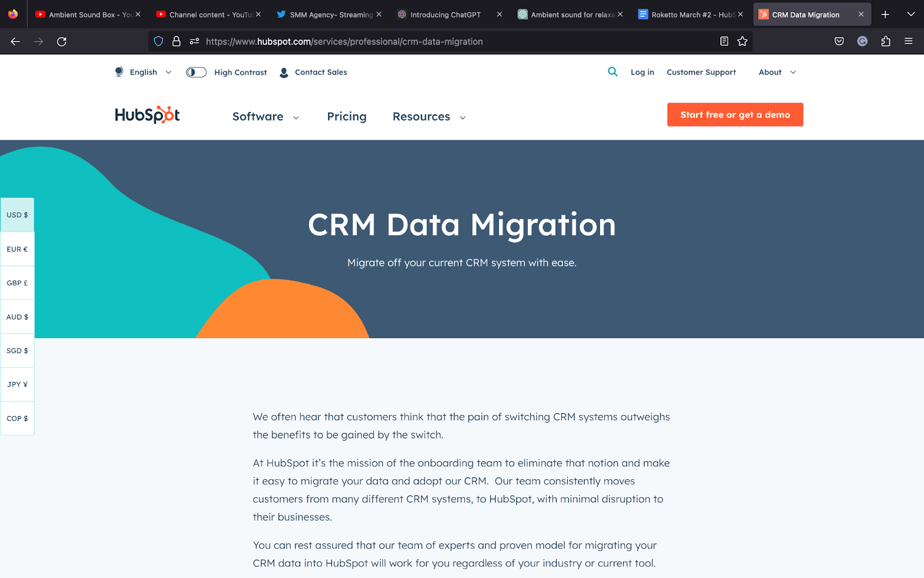Open the tracking protection shield icon
The image size is (924, 578).
159,41
